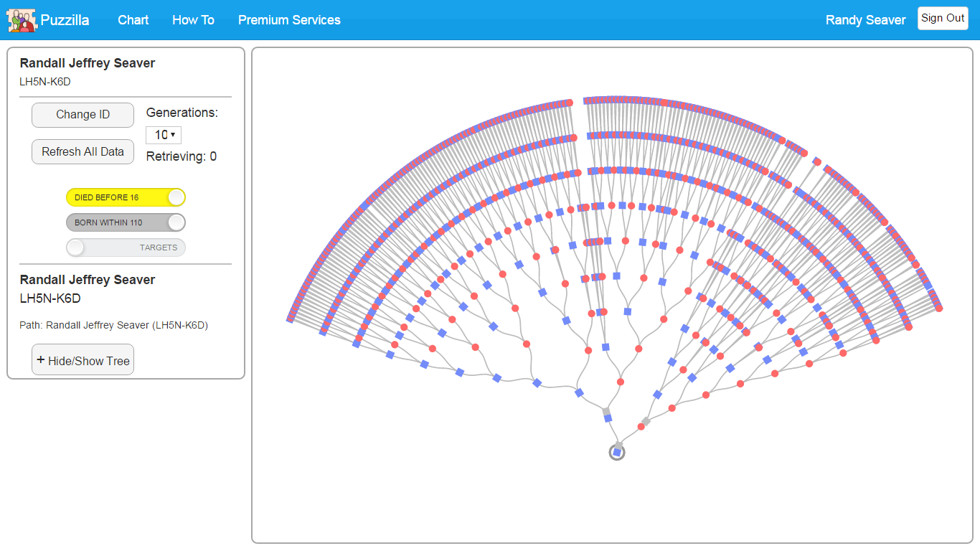Expand the tree with Hide/Show Tree

point(83,359)
